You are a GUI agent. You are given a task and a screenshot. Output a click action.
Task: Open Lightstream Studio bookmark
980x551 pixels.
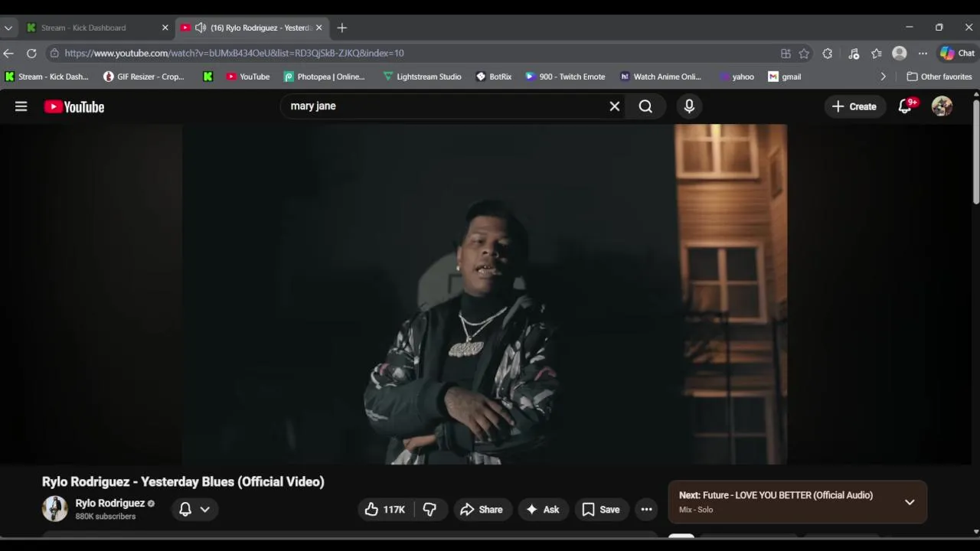click(x=423, y=77)
